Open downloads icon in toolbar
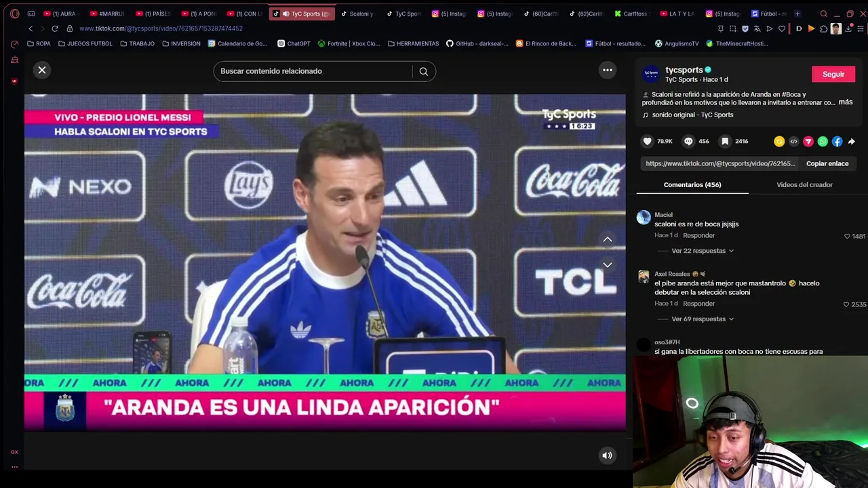This screenshot has height=488, width=868. click(x=848, y=28)
